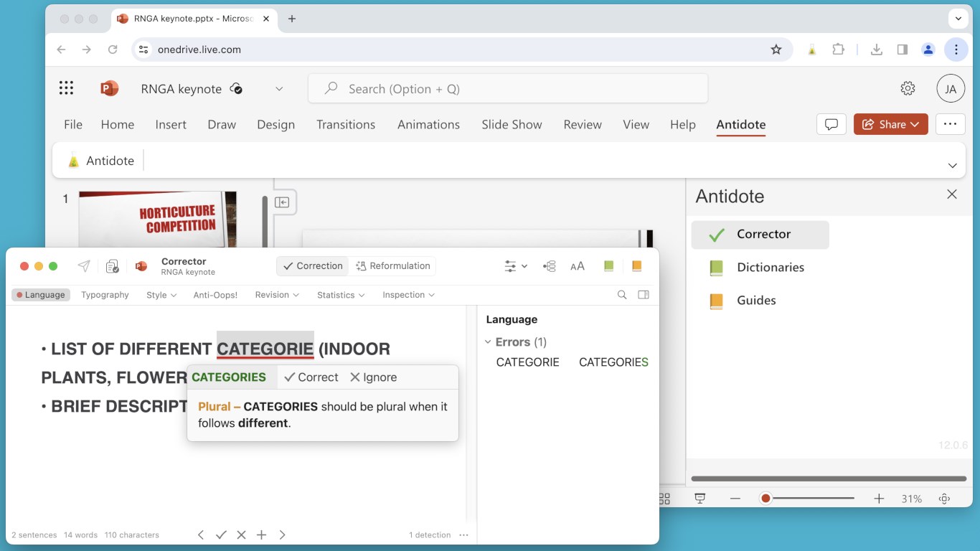The image size is (980, 551).
Task: Click the PowerPoint icon beside Corrector title
Action: 141,266
